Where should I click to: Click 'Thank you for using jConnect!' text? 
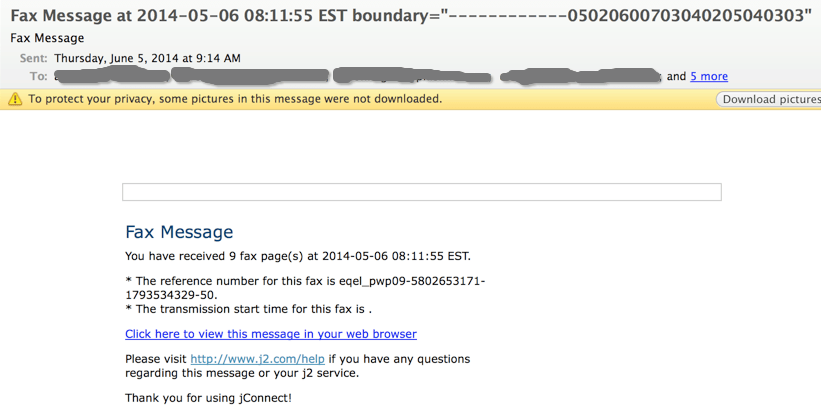click(x=208, y=398)
